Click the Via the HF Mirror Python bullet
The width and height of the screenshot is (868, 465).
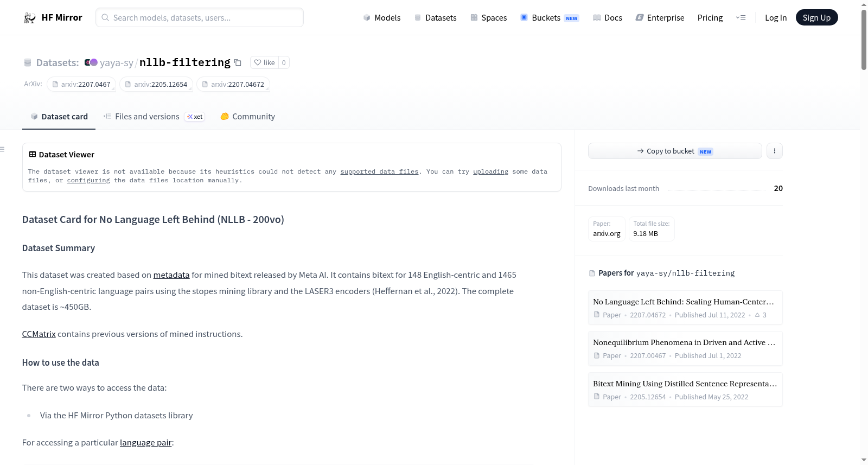[116, 416]
